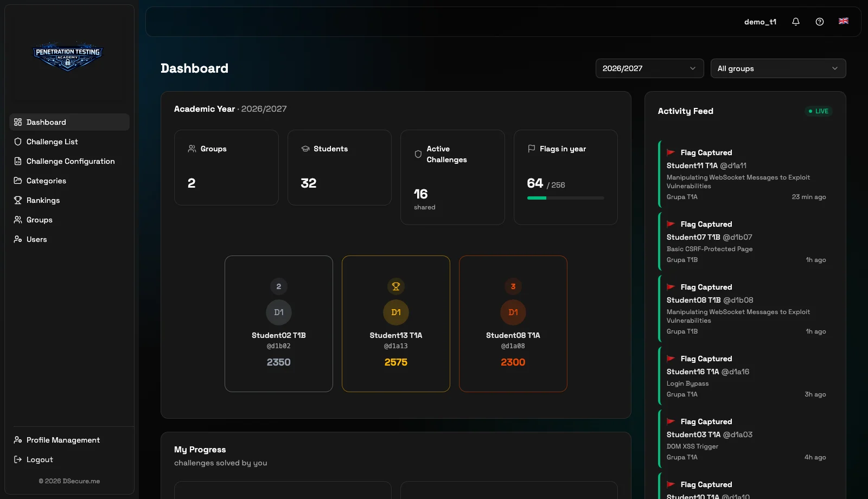The image size is (868, 499).
Task: Click the Students stat card showing 32
Action: [x=340, y=168]
